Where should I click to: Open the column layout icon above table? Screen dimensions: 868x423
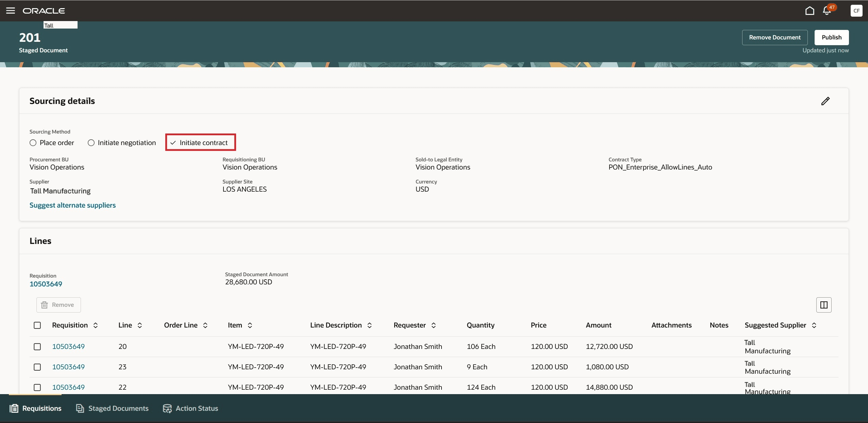(823, 305)
